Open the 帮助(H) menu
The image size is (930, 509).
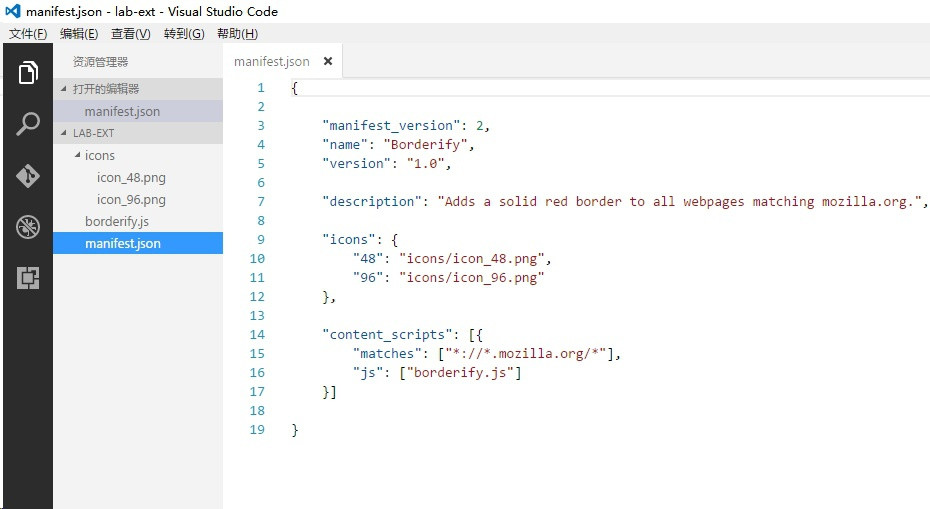[x=237, y=34]
